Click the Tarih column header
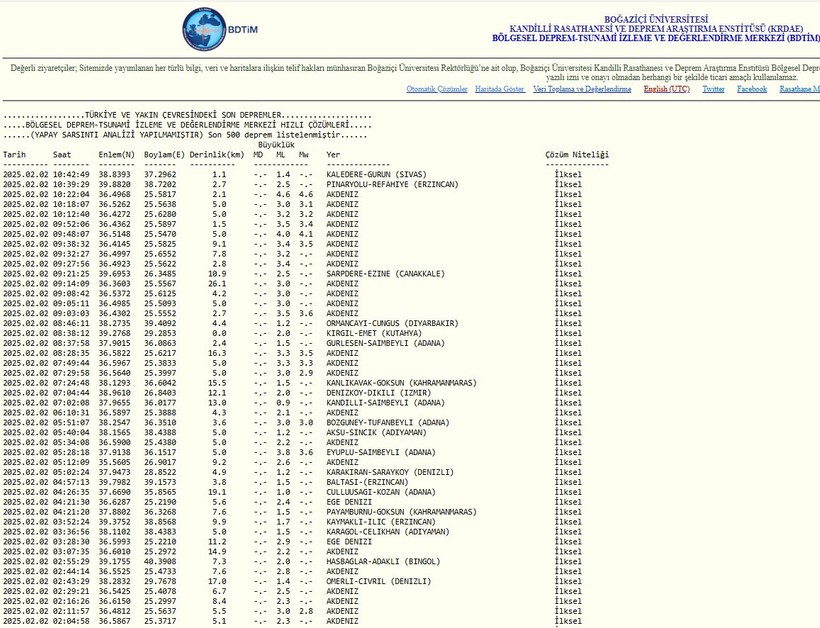 14,155
